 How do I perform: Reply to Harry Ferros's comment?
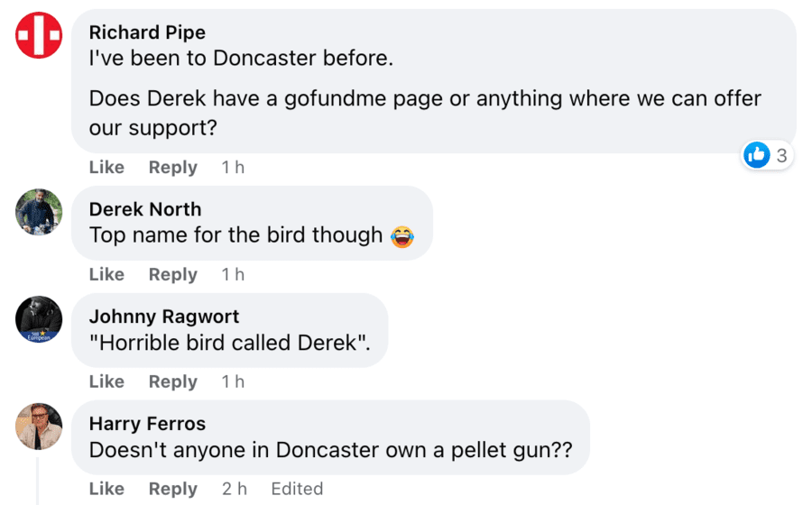[172, 489]
